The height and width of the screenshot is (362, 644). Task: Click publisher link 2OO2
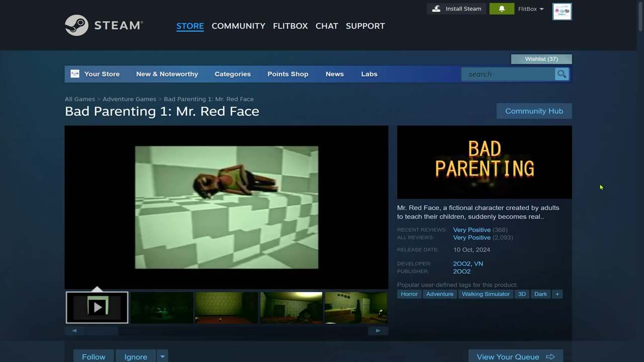462,271
